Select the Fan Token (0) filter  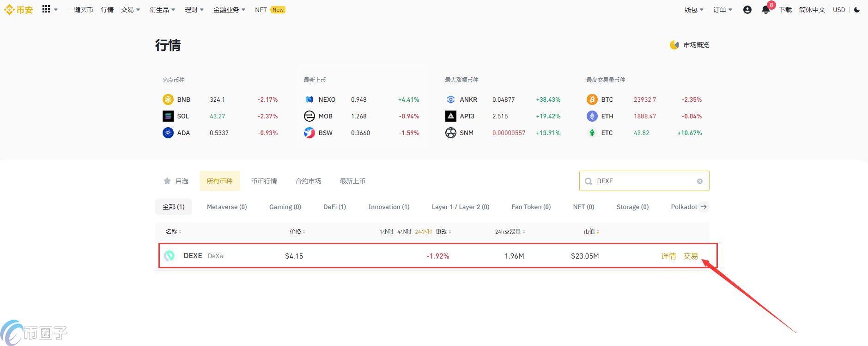pos(531,207)
